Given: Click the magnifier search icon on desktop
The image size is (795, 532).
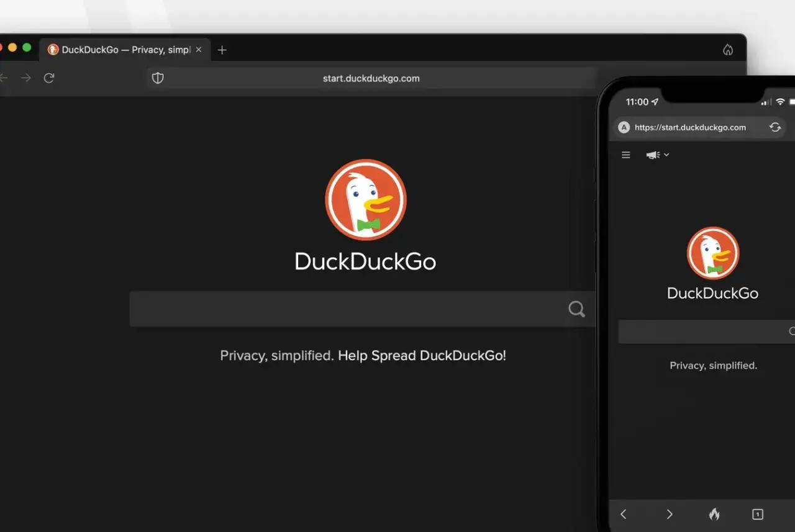Looking at the screenshot, I should tap(577, 309).
